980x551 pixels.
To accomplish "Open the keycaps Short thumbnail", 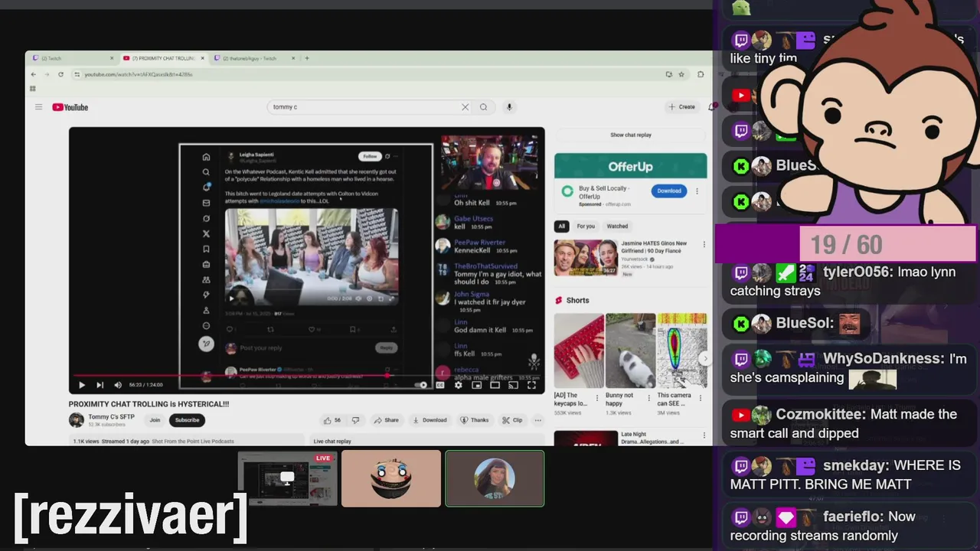I will click(579, 350).
